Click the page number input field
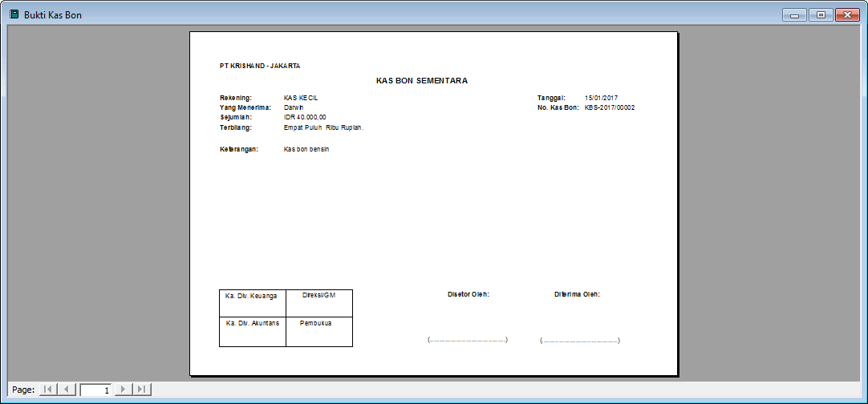Image resolution: width=868 pixels, height=404 pixels. point(95,390)
